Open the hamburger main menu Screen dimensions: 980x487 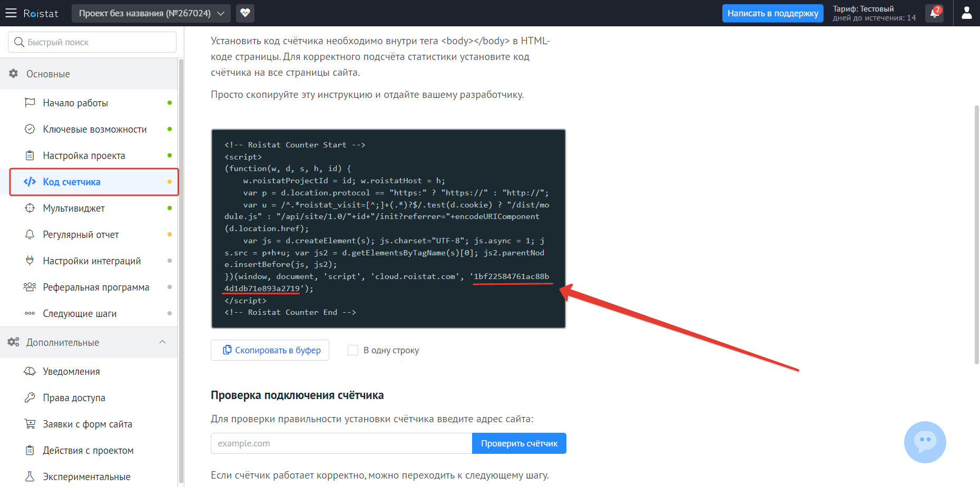coord(11,13)
